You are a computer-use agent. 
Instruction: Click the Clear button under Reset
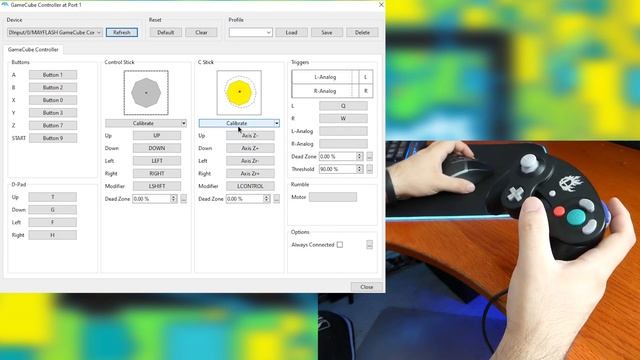pos(201,32)
